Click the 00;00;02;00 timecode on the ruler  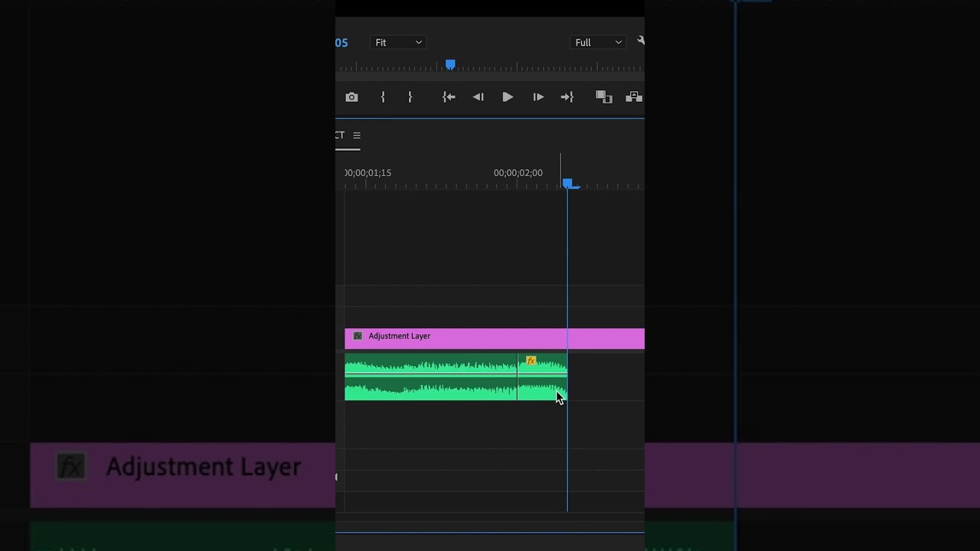pos(518,173)
